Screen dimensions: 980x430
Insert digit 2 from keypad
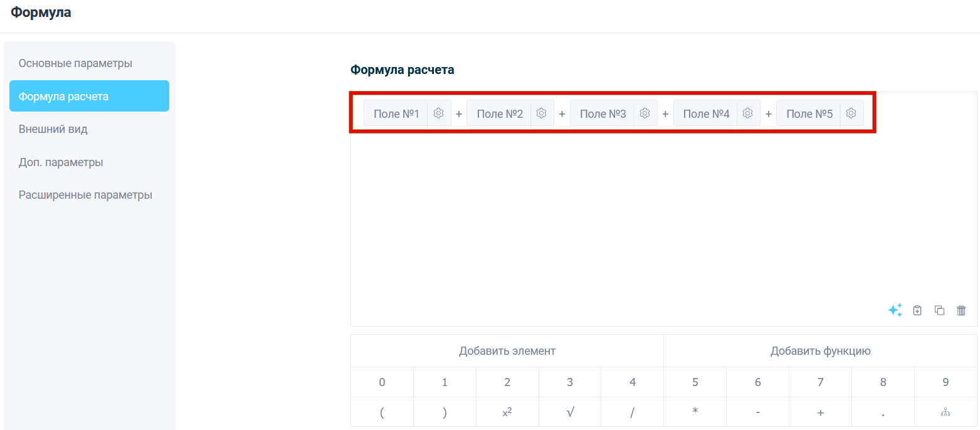[x=507, y=382]
